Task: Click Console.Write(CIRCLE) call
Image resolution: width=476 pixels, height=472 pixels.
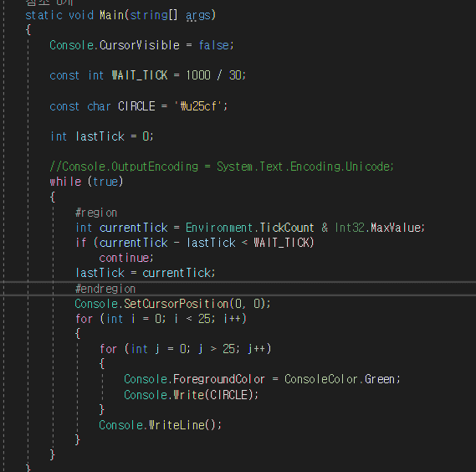Action: (191, 395)
